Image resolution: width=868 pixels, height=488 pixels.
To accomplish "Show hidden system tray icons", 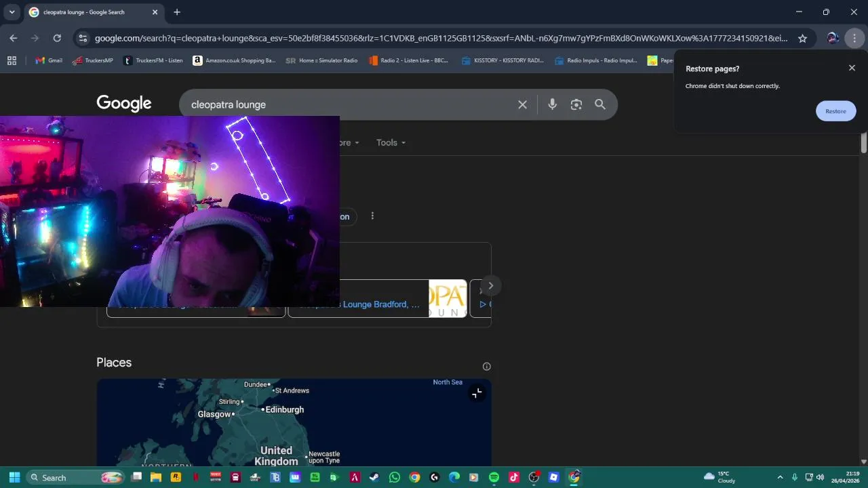I will [780, 477].
